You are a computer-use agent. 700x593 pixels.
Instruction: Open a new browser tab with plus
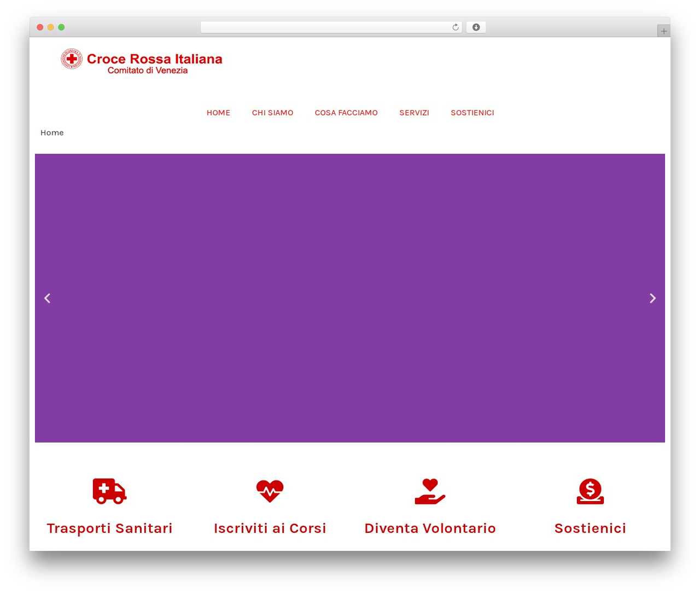[x=663, y=31]
